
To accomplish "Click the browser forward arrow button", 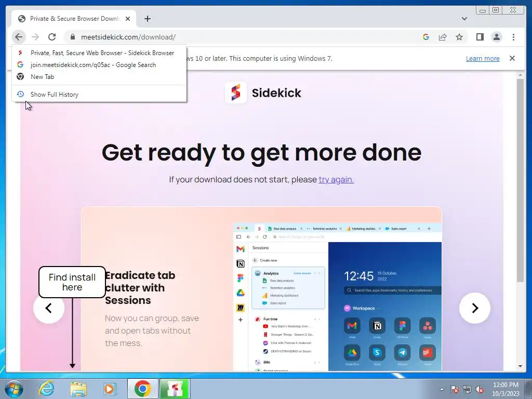I will tap(35, 37).
